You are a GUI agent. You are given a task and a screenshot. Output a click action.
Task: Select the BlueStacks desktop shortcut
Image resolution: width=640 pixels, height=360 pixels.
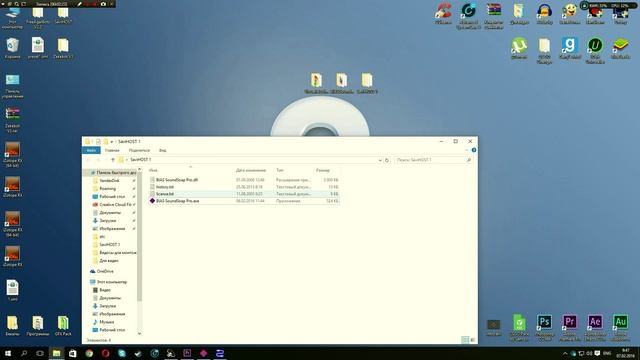point(620,48)
